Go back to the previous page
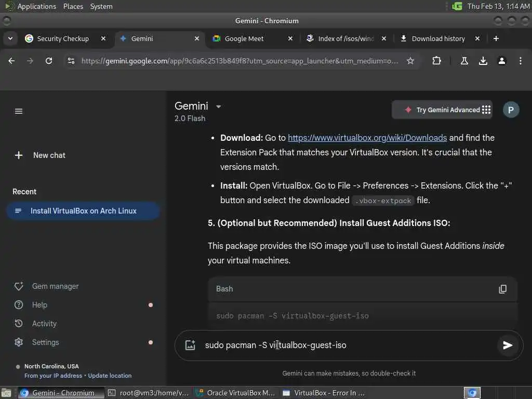 pos(11,61)
